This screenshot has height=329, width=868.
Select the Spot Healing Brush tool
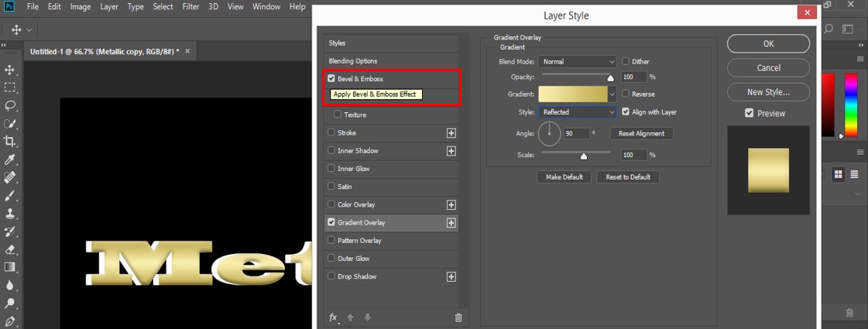coord(9,177)
